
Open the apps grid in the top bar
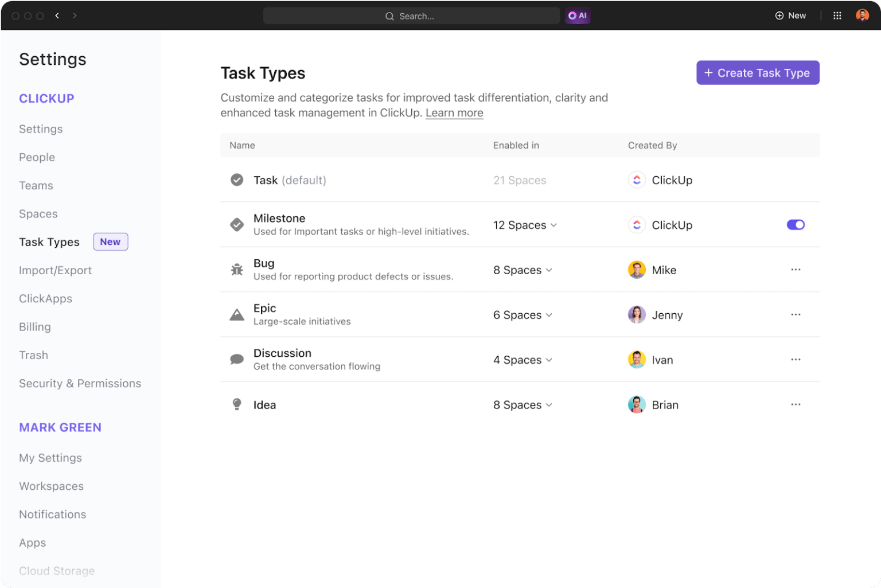[837, 15]
